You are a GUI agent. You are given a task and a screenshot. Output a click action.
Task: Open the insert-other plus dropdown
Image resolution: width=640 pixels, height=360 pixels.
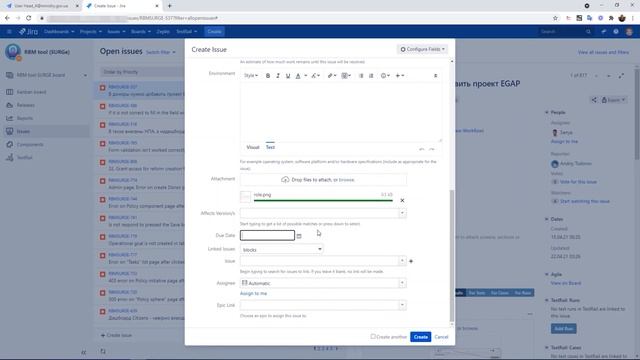(400, 76)
